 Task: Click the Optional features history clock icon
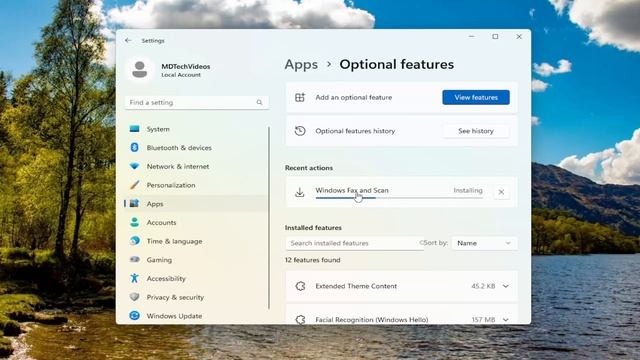pos(300,131)
